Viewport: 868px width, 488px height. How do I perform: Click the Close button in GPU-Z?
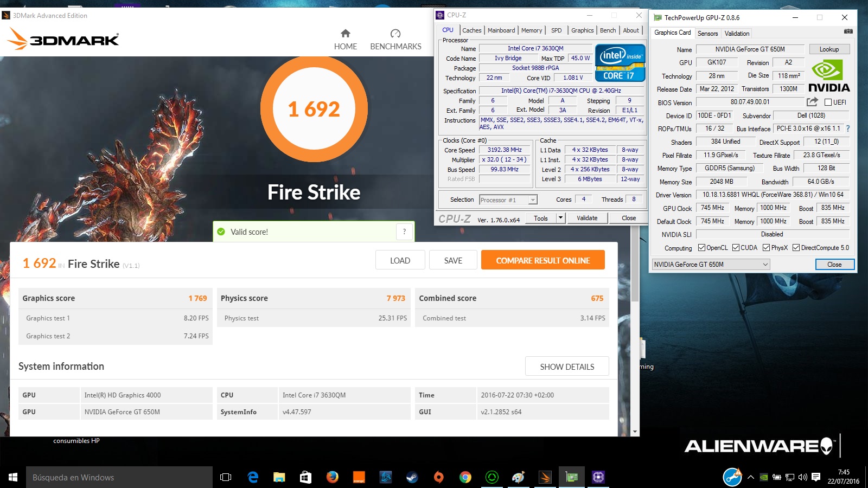click(834, 265)
